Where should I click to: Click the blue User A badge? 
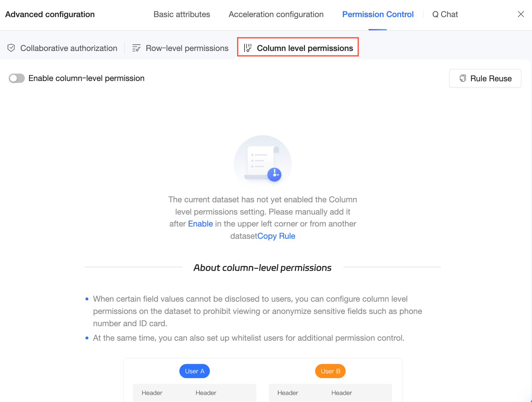click(x=194, y=371)
